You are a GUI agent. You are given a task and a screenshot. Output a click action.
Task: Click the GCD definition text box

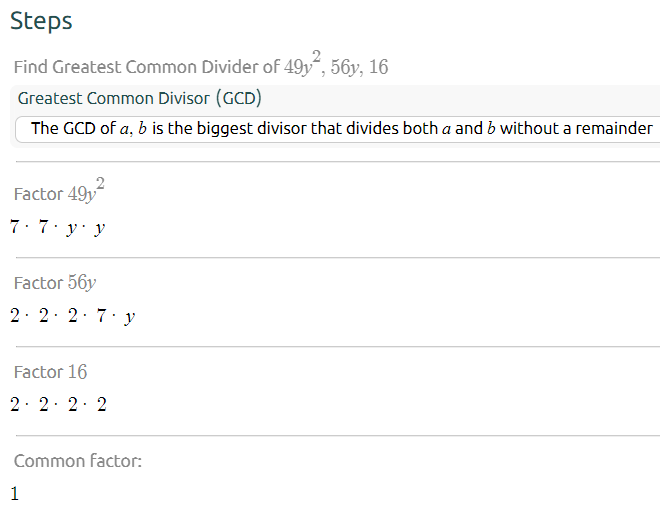[x=340, y=128]
